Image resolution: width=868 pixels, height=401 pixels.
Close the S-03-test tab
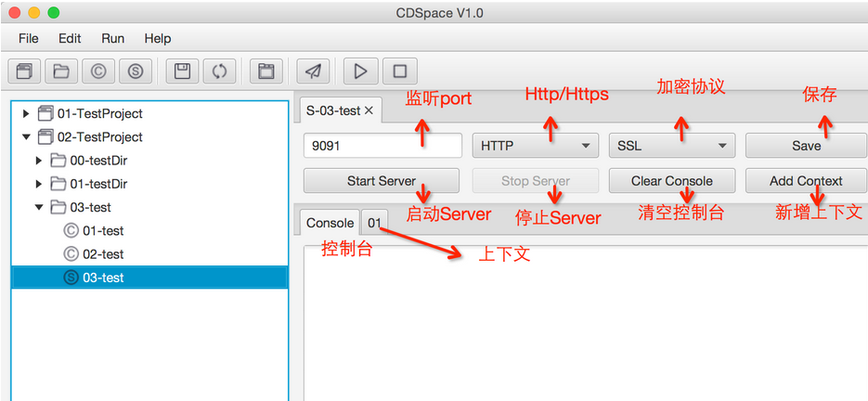369,110
